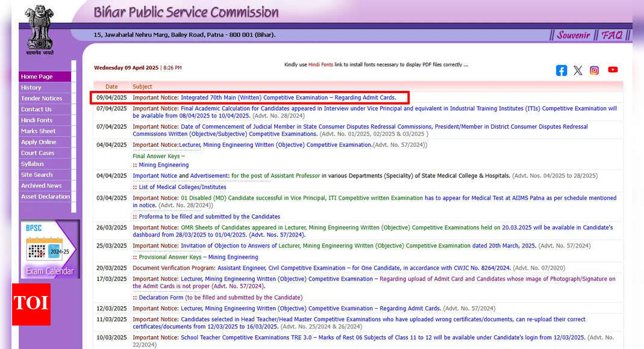The height and width of the screenshot is (349, 644).
Task: Open 01 Disabled Candidate medical test notice
Action: click(375, 202)
